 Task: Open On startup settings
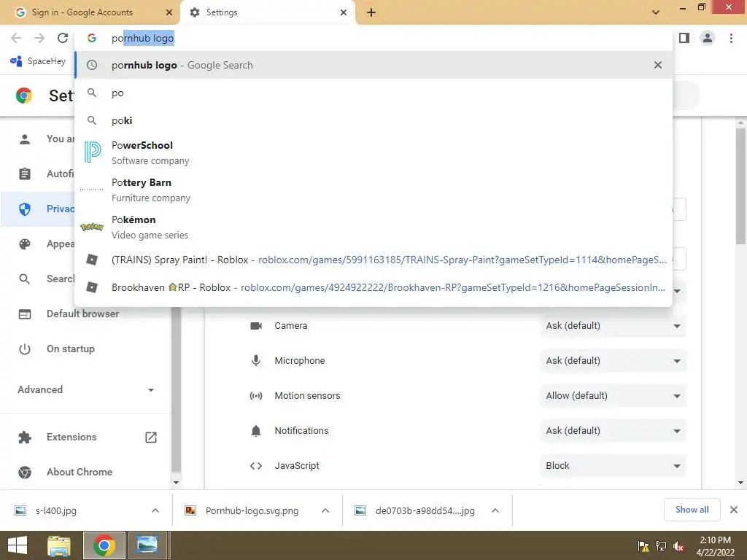pyautogui.click(x=71, y=349)
